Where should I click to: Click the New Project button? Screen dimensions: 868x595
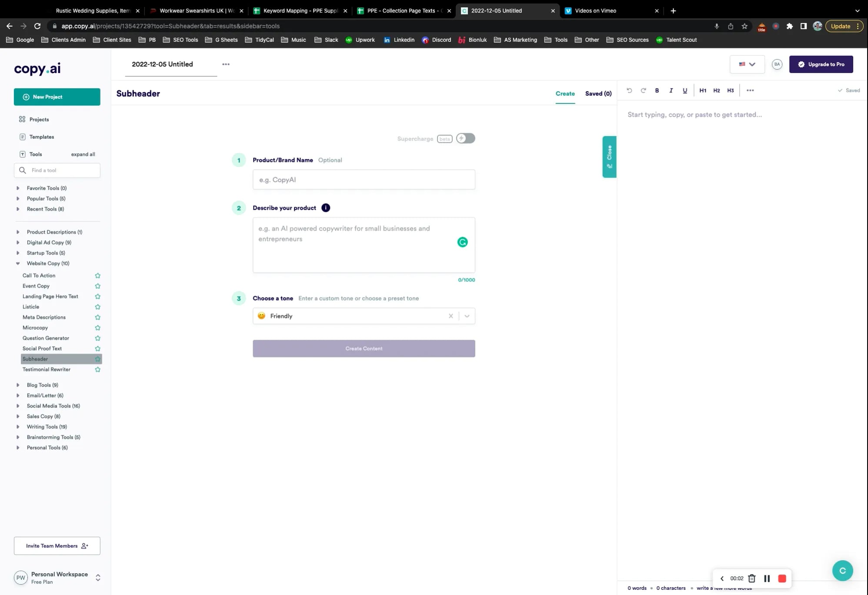click(x=57, y=97)
